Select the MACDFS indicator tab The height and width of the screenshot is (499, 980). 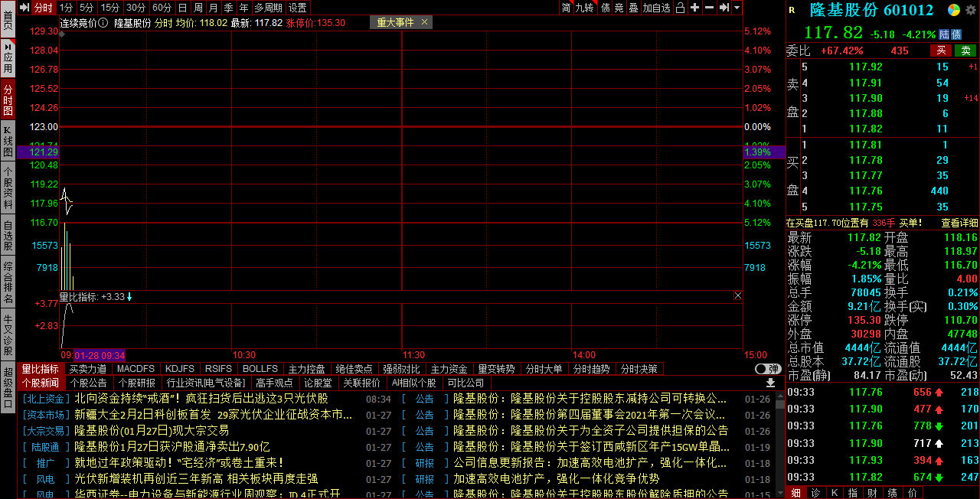136,369
